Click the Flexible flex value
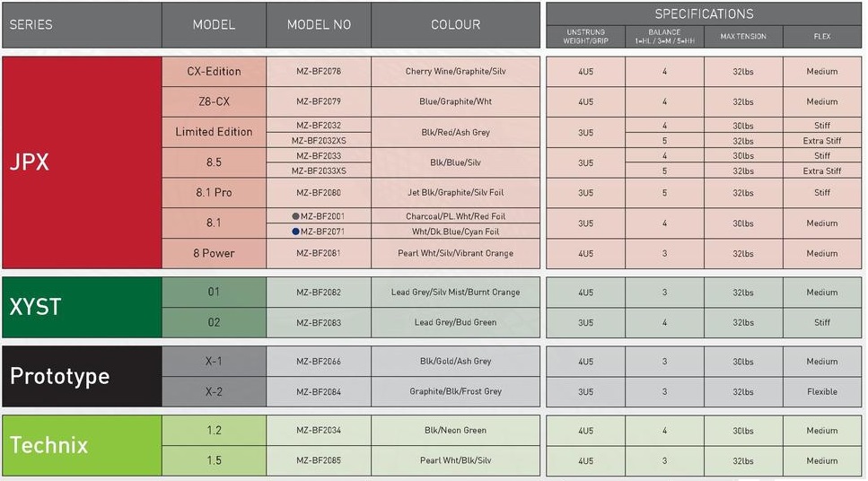Image resolution: width=868 pixels, height=481 pixels. 821,391
